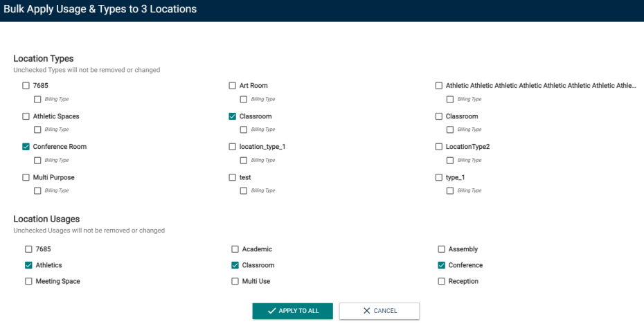Click the 'Bulk Apply Usage & Types' title
The image size is (644, 324).
[100, 9]
